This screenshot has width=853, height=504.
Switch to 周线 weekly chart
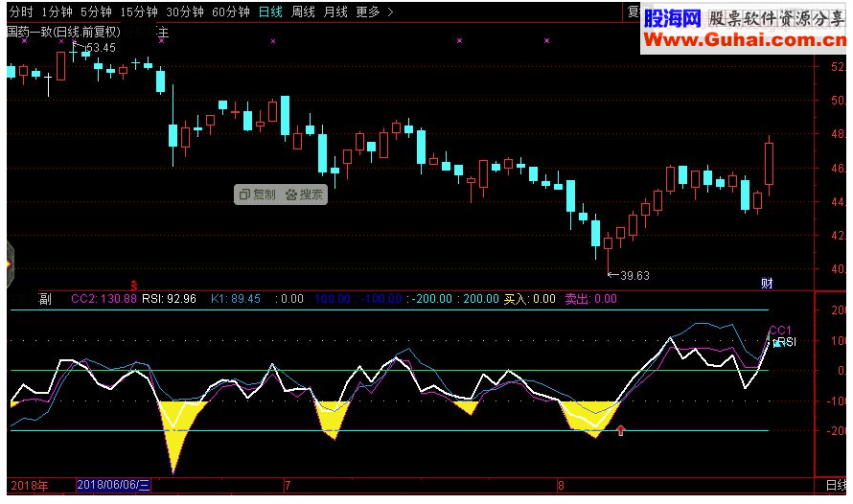coord(303,11)
